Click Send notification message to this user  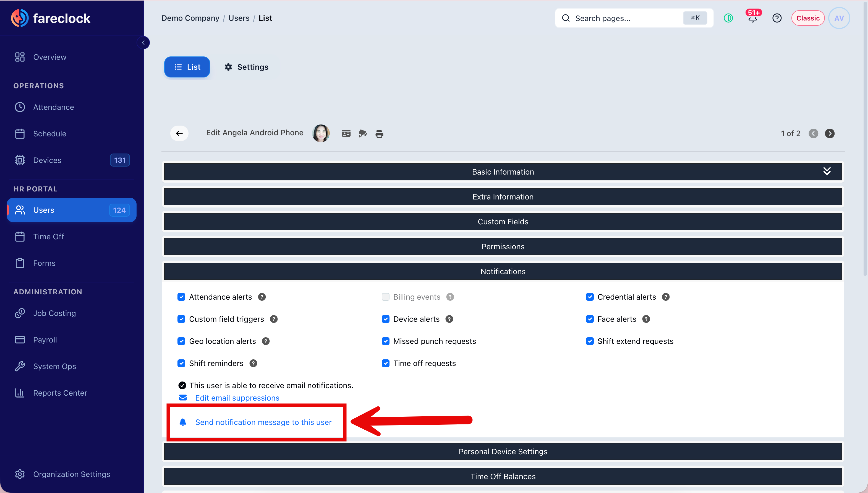(x=263, y=422)
